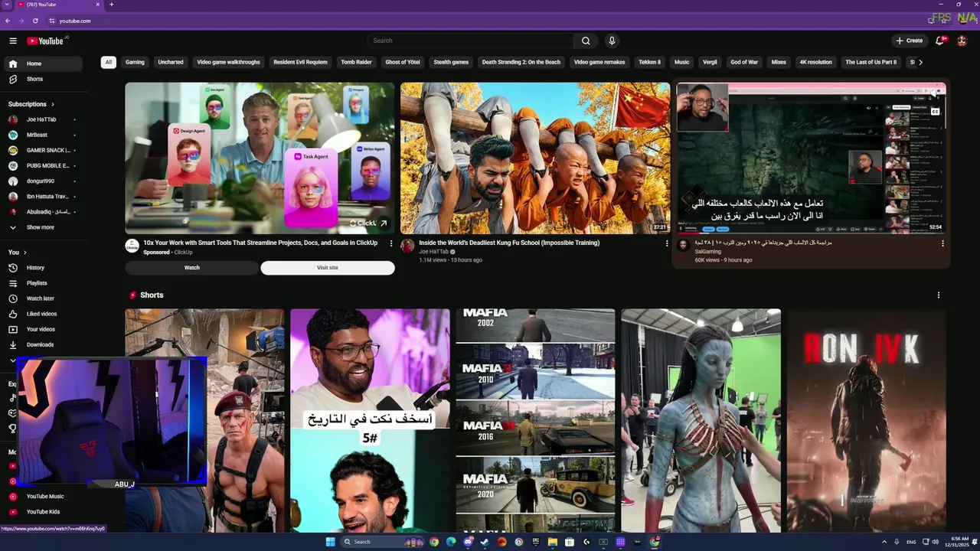Go back in the browser
Screen dimensions: 980x551
pyautogui.click(x=8, y=21)
